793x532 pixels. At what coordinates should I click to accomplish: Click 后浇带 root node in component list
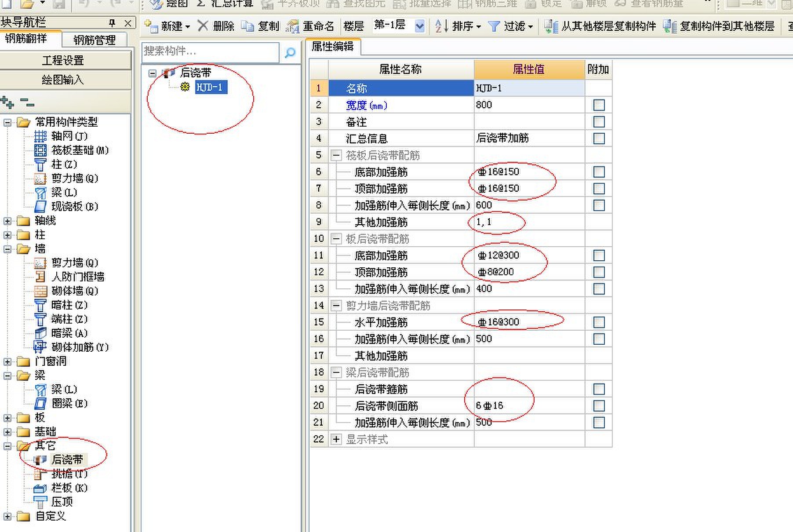click(x=196, y=72)
